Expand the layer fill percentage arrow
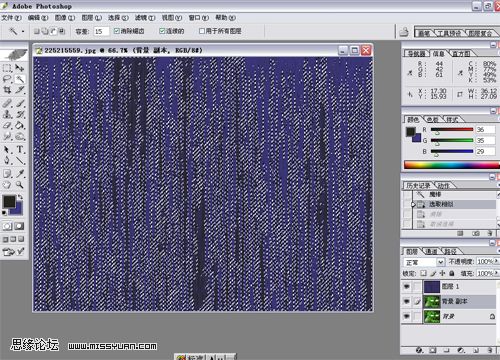This screenshot has width=500, height=360. coord(496,273)
